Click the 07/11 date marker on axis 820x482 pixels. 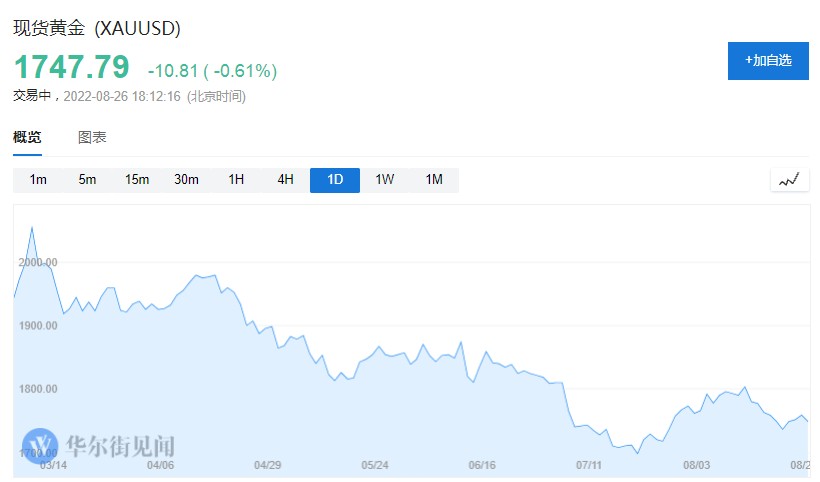[x=589, y=465]
